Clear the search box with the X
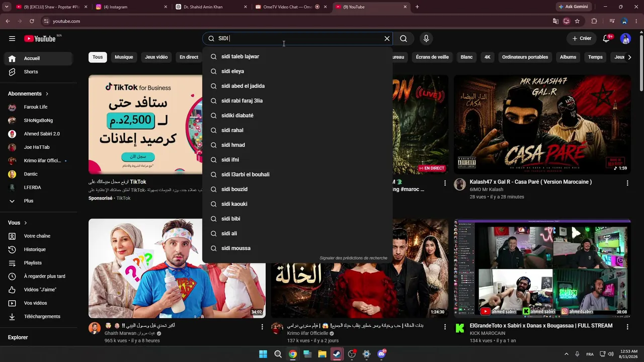Screen dimensions: 644x362 pos(387,39)
